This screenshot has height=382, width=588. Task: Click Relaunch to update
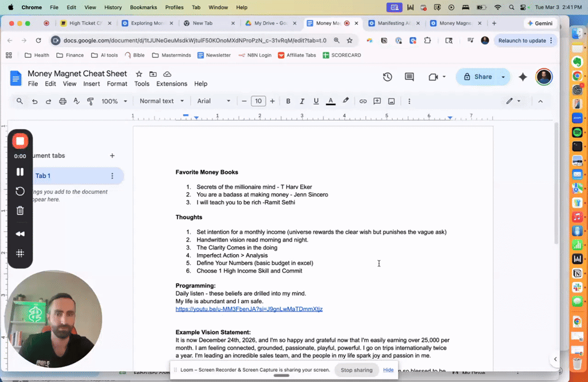(522, 41)
